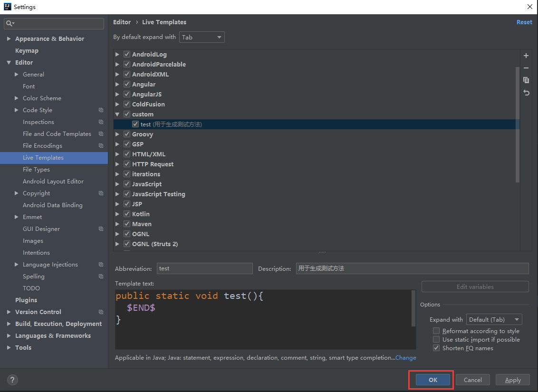Click the template list vertical scrollbar
This screenshot has width=538, height=392.
coord(518,124)
